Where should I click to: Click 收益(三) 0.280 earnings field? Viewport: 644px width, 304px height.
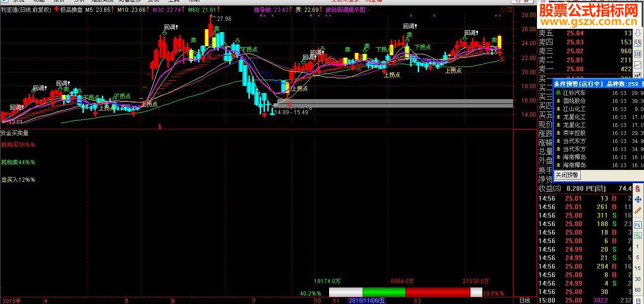tap(561, 188)
